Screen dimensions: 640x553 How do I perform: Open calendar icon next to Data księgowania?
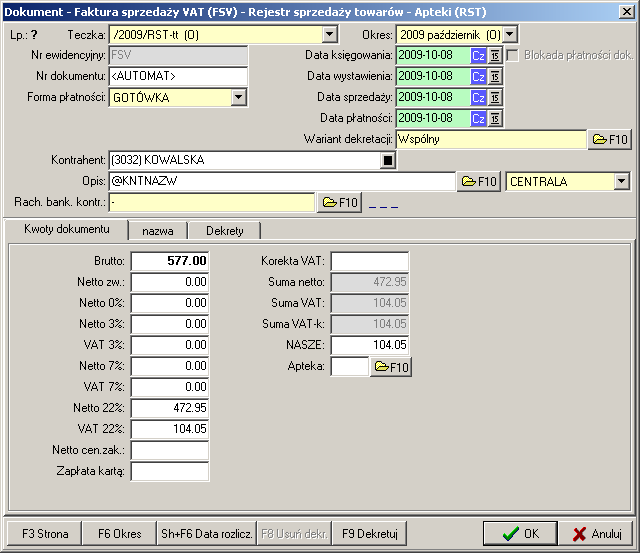click(x=494, y=54)
